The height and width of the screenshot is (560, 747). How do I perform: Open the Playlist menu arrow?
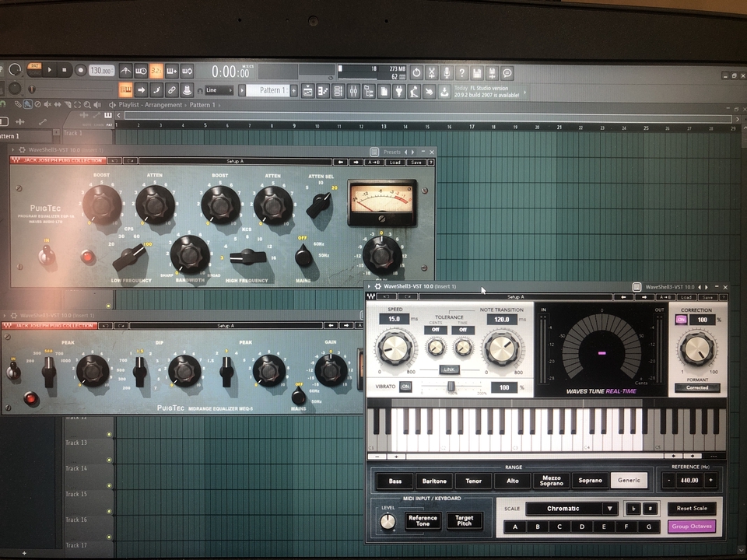(x=112, y=105)
